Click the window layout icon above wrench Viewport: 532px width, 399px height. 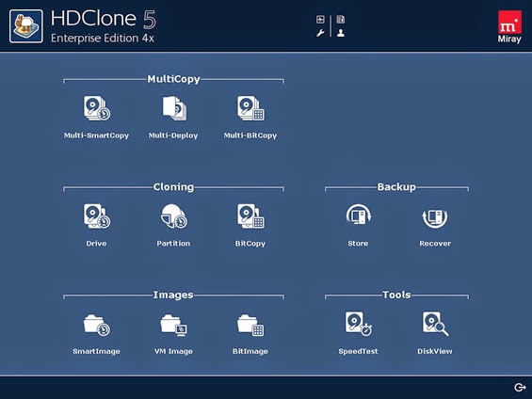click(x=320, y=20)
